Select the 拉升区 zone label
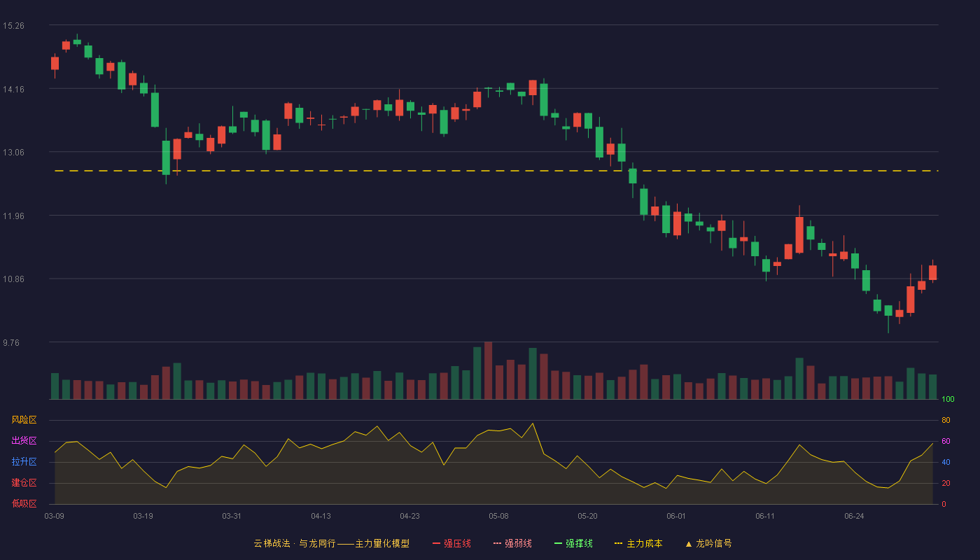The image size is (980, 560). (24, 462)
